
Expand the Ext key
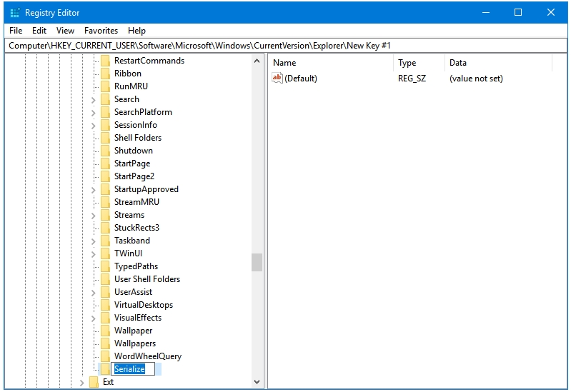click(82, 383)
